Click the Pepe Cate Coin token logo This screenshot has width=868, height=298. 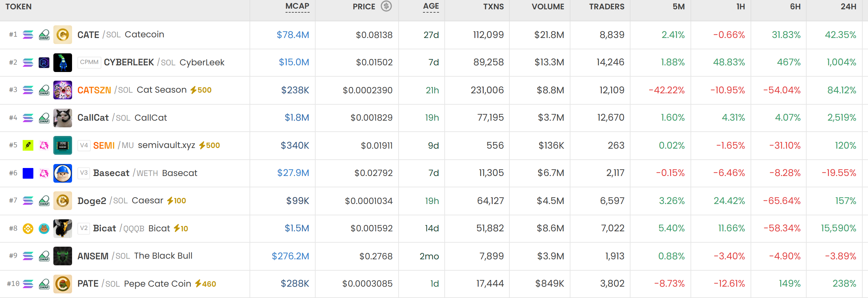click(63, 284)
